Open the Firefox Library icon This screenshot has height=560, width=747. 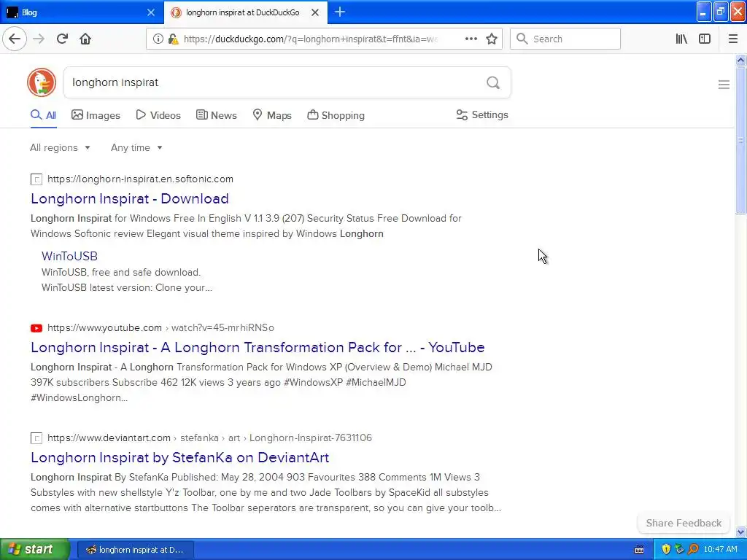[x=681, y=39]
